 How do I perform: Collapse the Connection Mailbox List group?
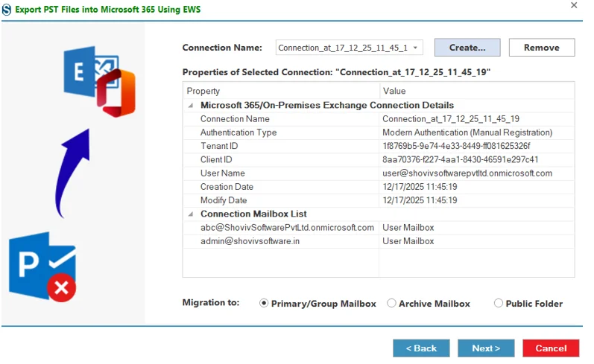(191, 214)
